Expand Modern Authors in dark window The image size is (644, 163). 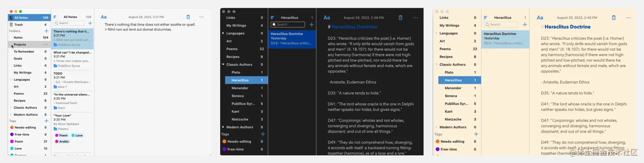(223, 127)
